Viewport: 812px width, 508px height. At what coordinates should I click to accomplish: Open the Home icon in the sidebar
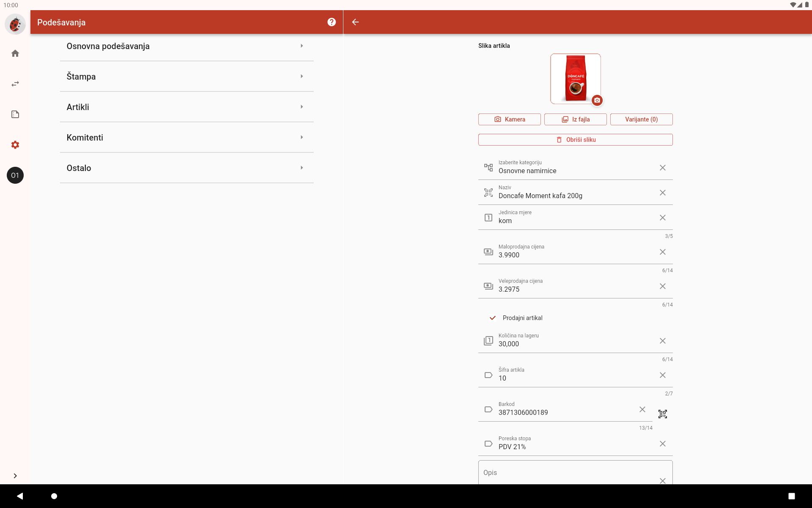(15, 53)
